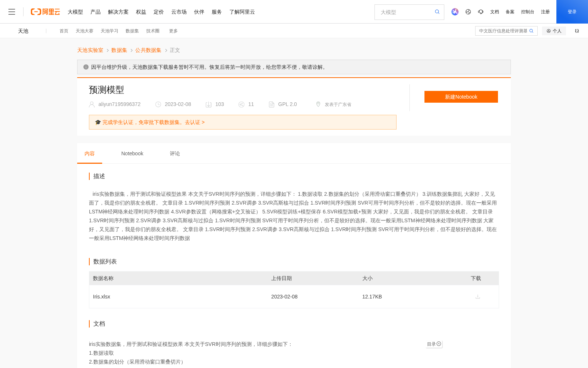Click the search magnifier in the top search box

437,12
